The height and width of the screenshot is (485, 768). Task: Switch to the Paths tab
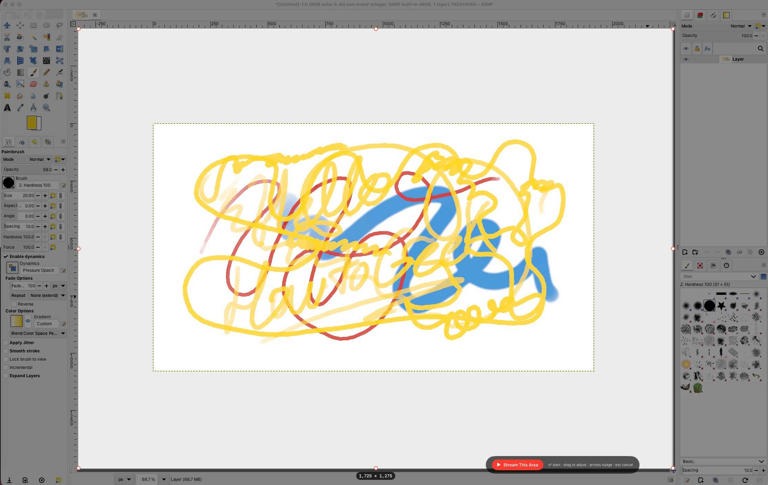point(714,15)
